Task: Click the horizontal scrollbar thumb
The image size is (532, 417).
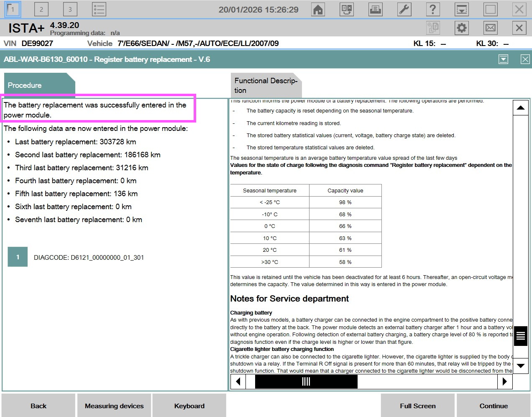Action: click(306, 381)
